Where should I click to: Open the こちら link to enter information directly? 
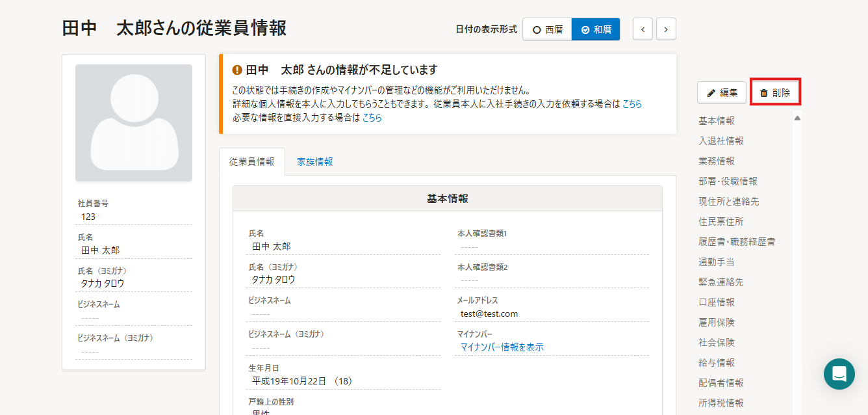[x=372, y=118]
